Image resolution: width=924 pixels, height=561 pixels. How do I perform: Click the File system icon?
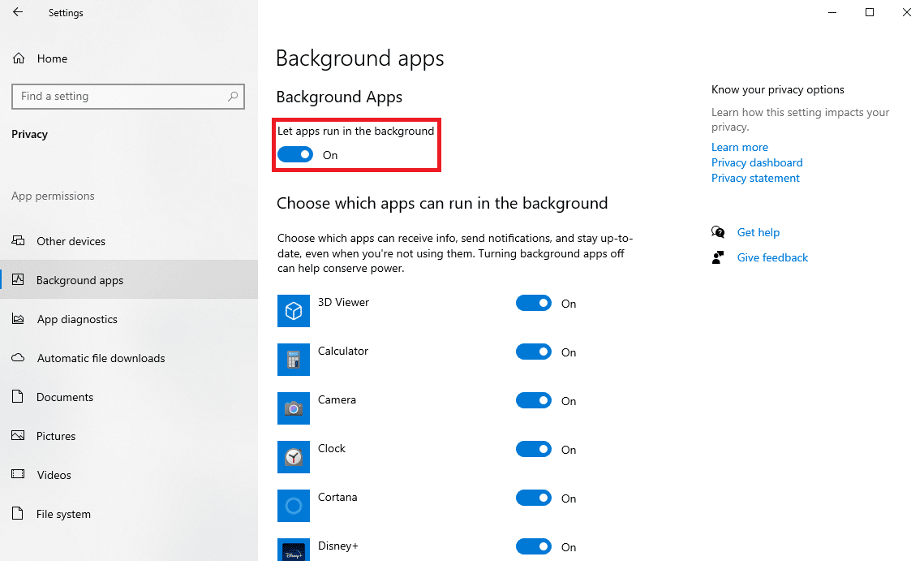tap(18, 513)
